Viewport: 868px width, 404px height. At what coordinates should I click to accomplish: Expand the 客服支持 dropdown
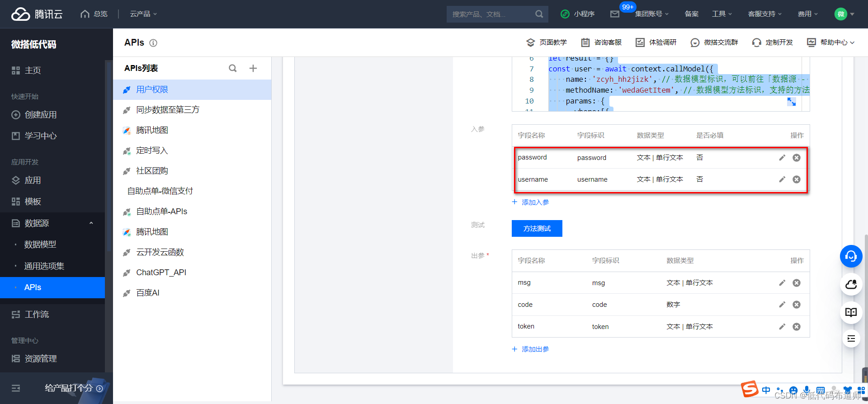764,14
